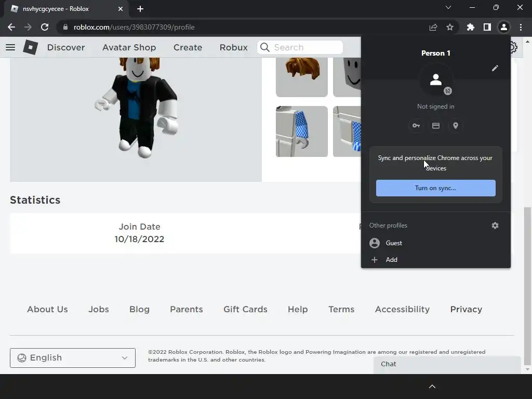This screenshot has height=399, width=532.
Task: Open the tab search chevron in title bar
Action: [448, 7]
